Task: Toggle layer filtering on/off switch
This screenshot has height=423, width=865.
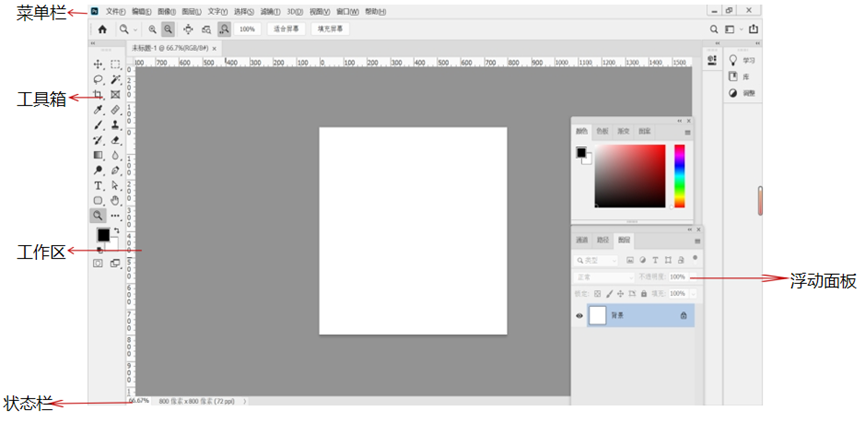Action: [x=695, y=257]
